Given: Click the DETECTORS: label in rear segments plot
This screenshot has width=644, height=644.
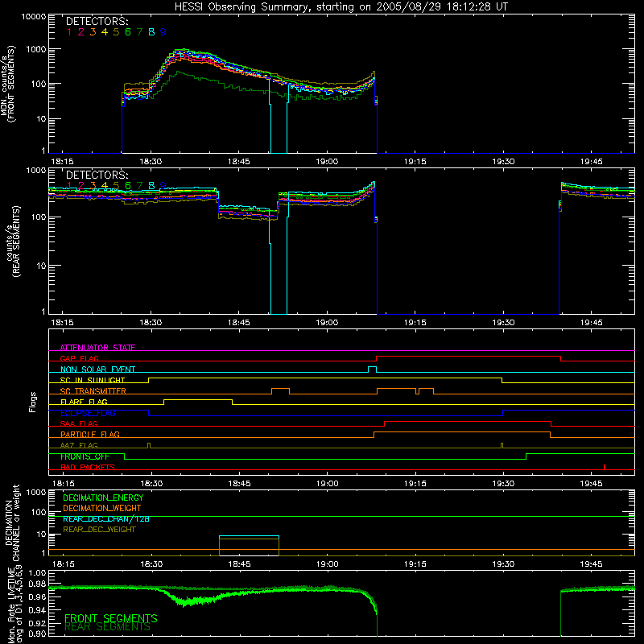Looking at the screenshot, I should coord(97,175).
